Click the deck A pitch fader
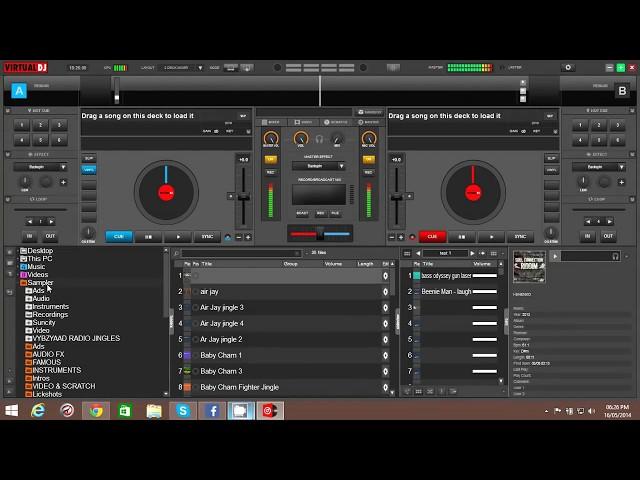This screenshot has width=640, height=480. coord(243,197)
